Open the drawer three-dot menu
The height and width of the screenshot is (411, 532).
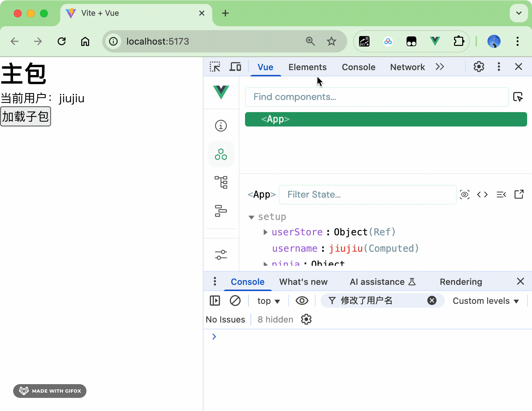215,282
